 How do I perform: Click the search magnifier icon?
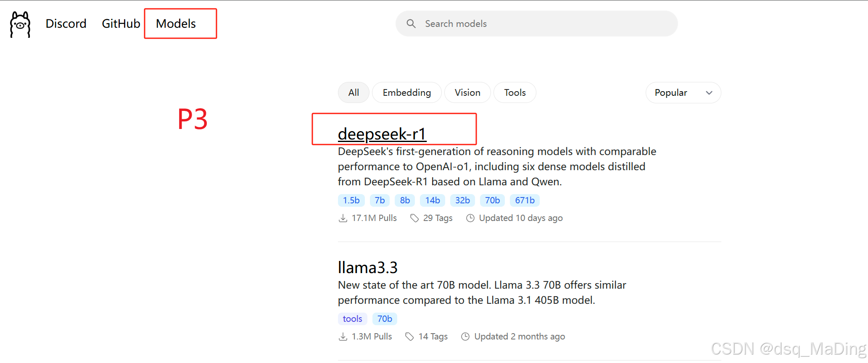(x=411, y=24)
